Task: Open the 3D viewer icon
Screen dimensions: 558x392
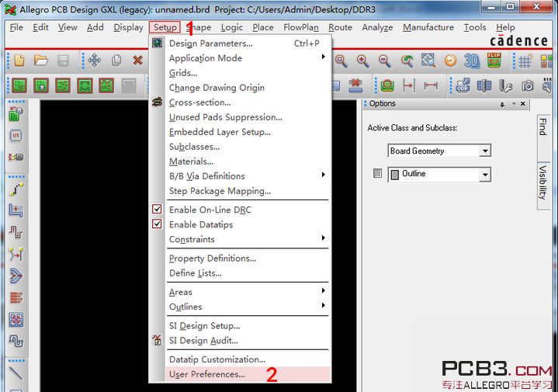Action: pyautogui.click(x=472, y=61)
